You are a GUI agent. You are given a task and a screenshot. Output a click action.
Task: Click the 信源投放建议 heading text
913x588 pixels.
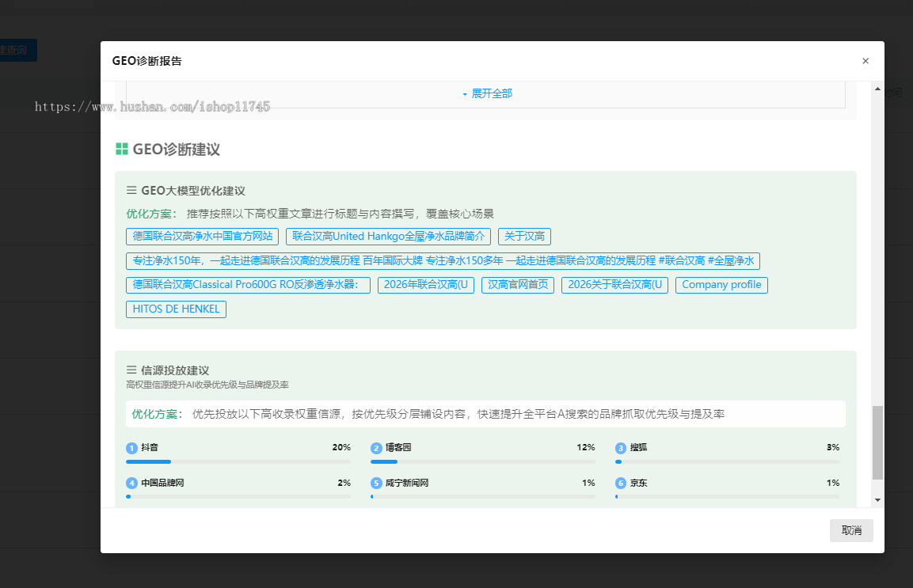tap(175, 370)
